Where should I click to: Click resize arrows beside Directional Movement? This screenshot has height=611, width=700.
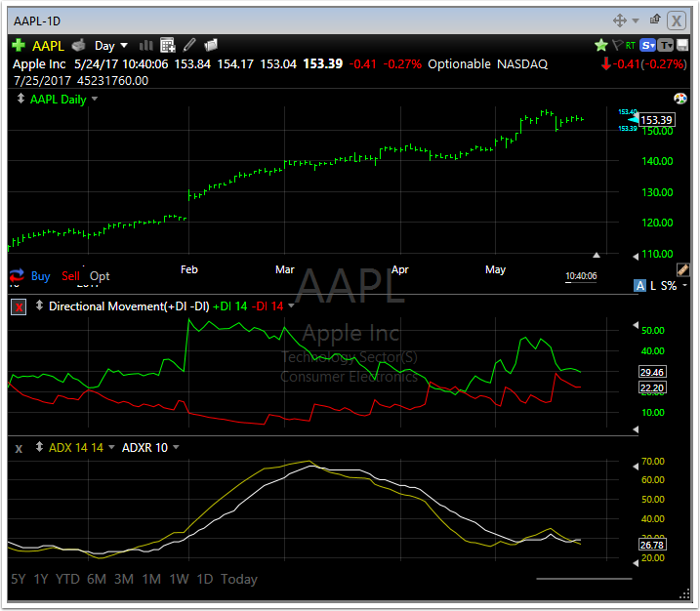point(39,305)
